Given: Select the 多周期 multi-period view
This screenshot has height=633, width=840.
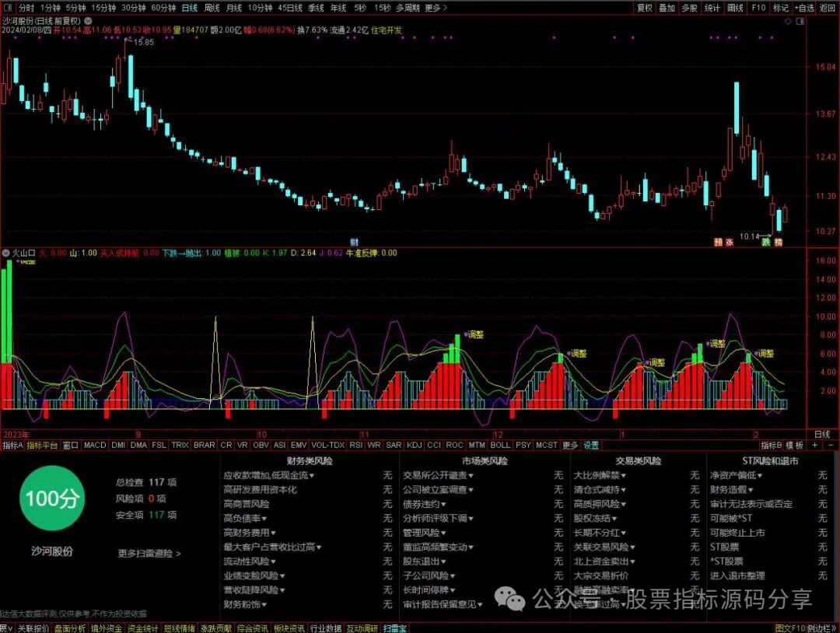Looking at the screenshot, I should [408, 8].
